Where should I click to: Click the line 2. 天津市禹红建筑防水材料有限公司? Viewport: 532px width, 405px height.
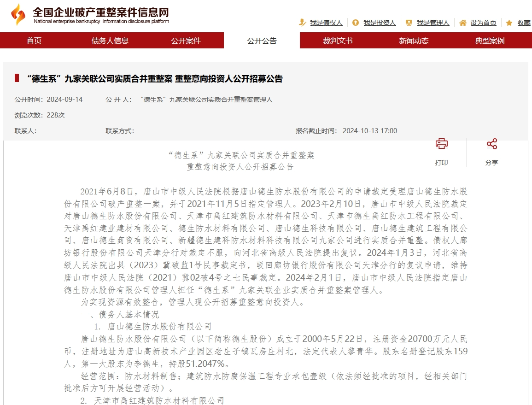point(152,400)
